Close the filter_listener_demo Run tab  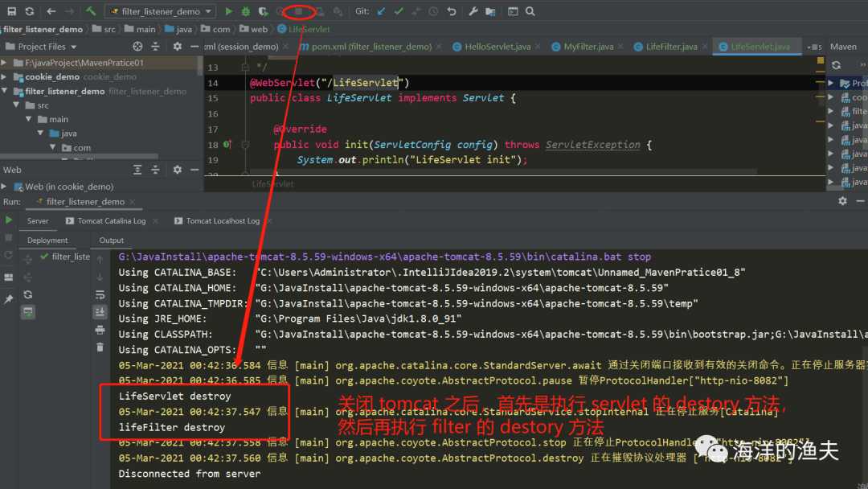pyautogui.click(x=133, y=202)
